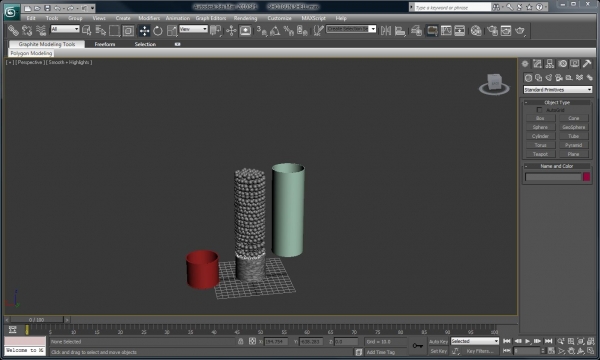
Task: Toggle Spinner Snap
Action: 302,31
